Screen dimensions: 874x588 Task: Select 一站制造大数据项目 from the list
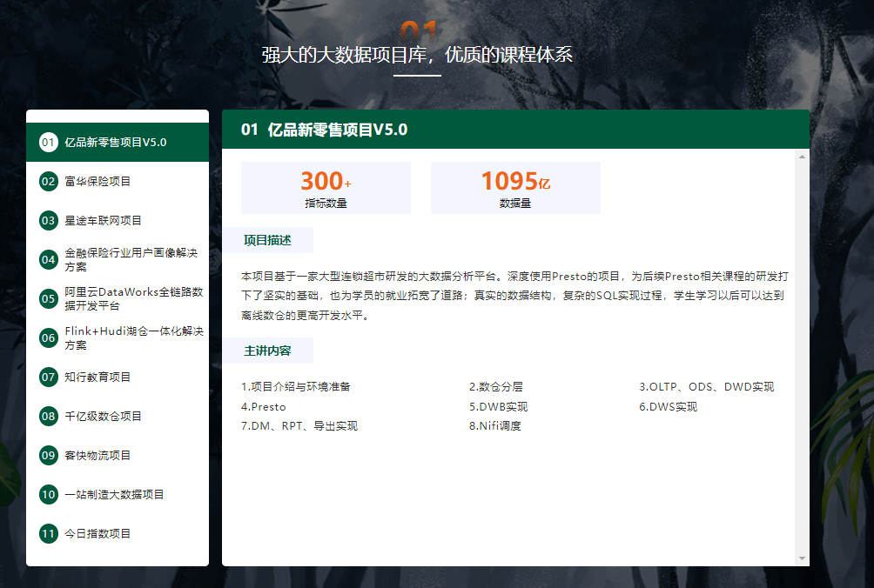tap(118, 494)
